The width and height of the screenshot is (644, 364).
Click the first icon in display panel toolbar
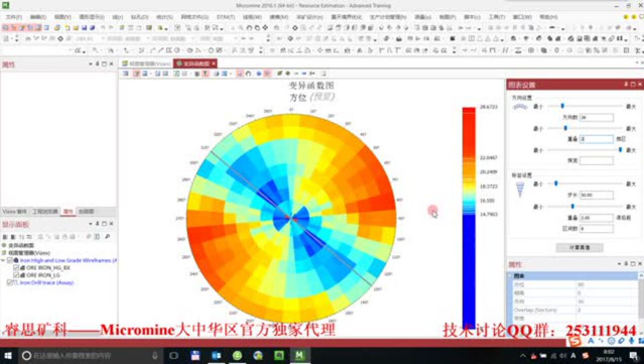coord(5,237)
